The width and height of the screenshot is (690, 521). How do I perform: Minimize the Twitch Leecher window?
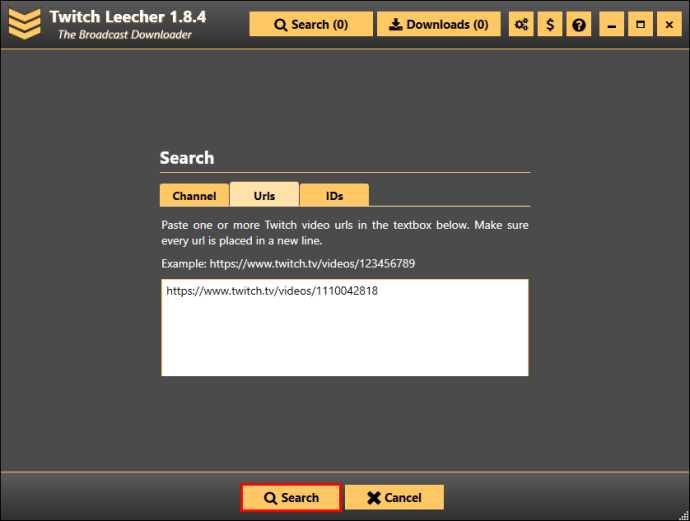(x=612, y=24)
